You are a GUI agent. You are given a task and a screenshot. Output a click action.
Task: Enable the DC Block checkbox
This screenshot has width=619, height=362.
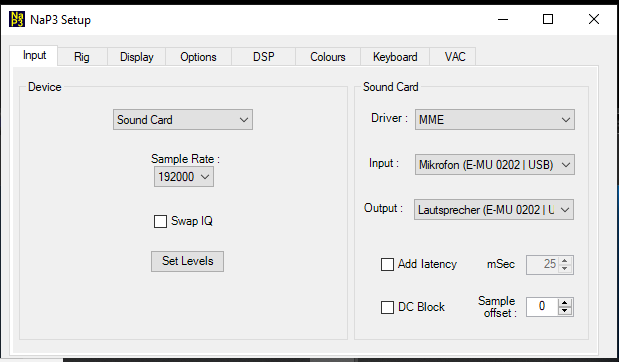click(x=387, y=307)
